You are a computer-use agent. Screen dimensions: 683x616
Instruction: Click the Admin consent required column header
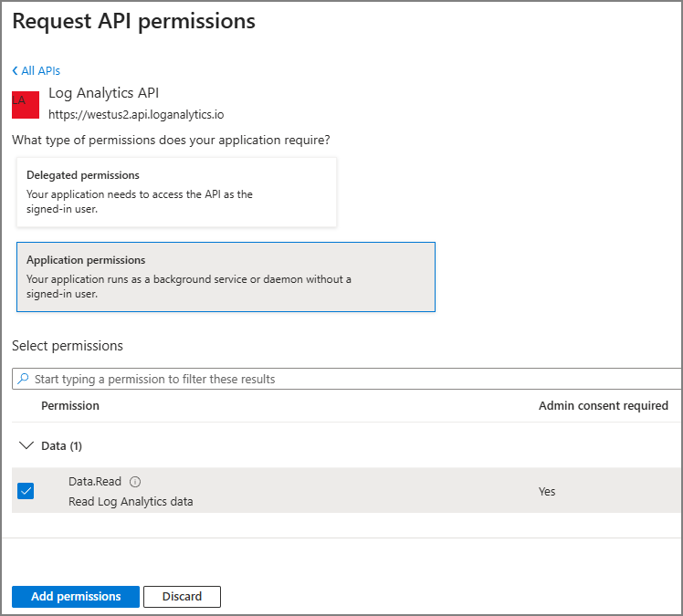pyautogui.click(x=604, y=406)
